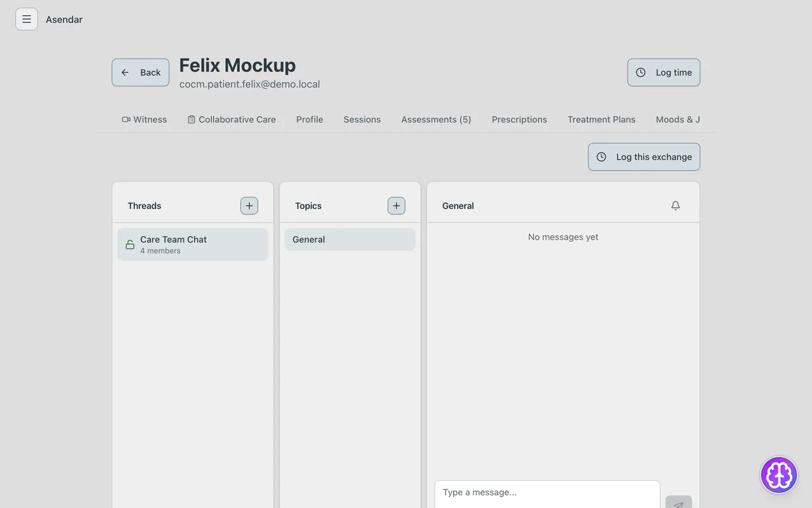The height and width of the screenshot is (508, 812).
Task: Click the cocm.patient.felix@demo.local email
Action: (x=249, y=84)
